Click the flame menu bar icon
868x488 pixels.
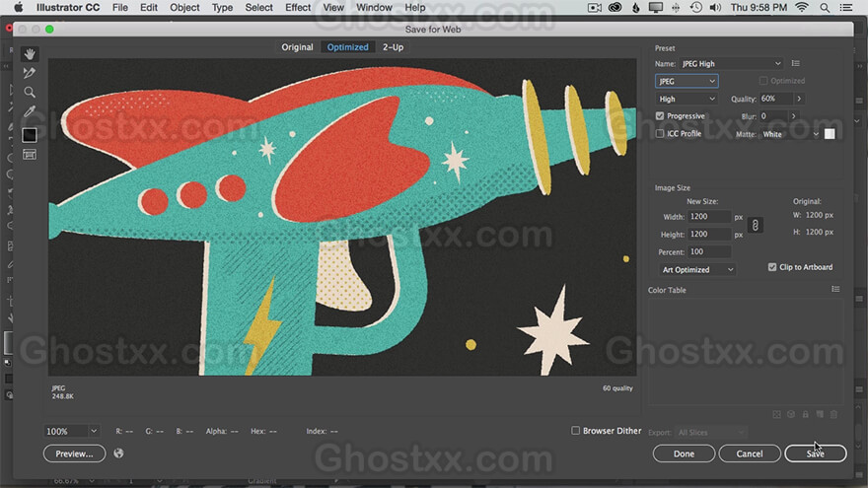635,7
